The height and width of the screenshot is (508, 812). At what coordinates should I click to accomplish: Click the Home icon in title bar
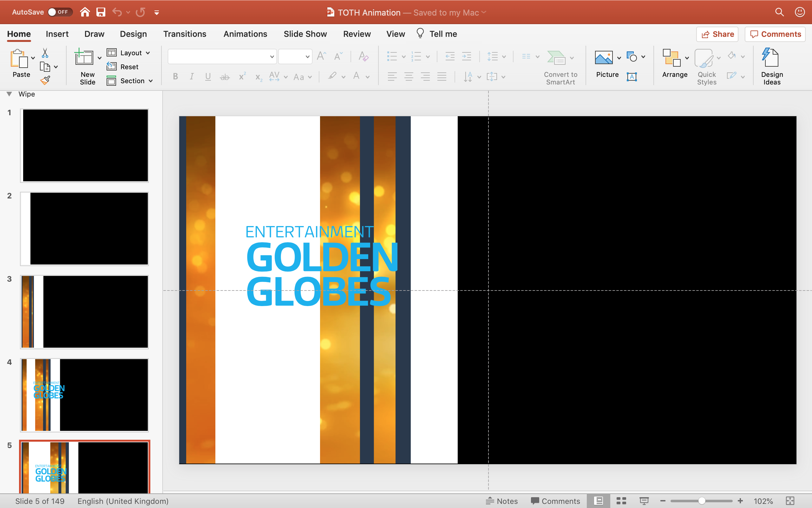point(85,12)
